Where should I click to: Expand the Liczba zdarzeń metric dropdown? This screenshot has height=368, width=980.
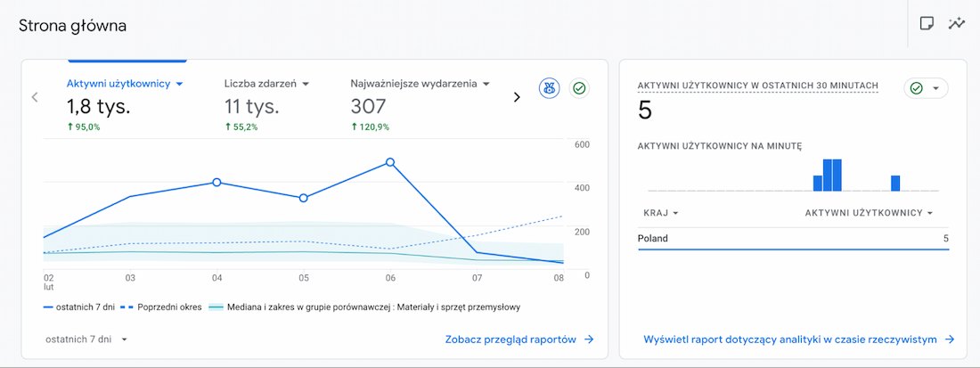click(x=306, y=84)
